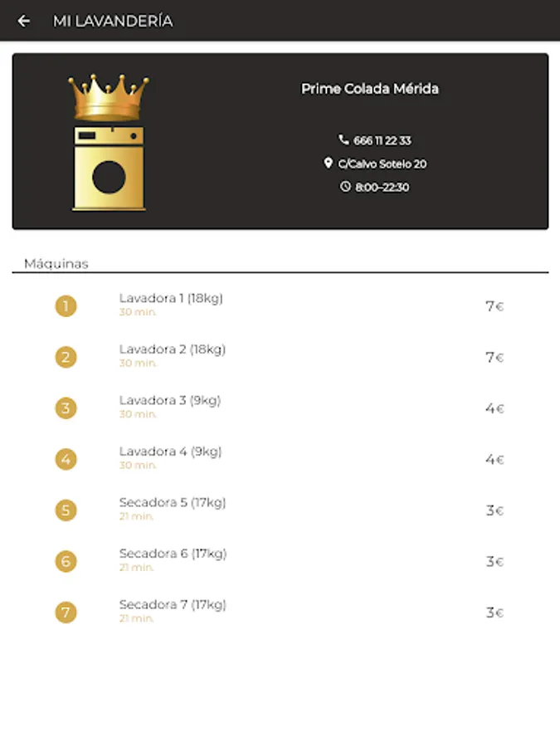Tap the phone icon next to 666 11 22 33
Viewport: 560px width, 747px height.
tap(343, 140)
